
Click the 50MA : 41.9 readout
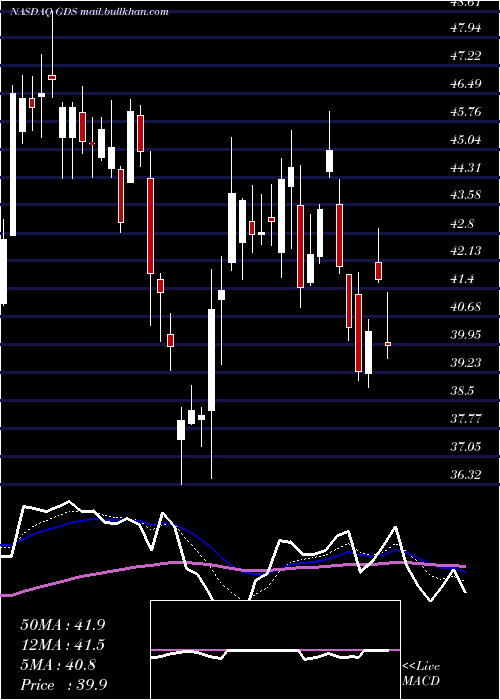[x=63, y=625]
